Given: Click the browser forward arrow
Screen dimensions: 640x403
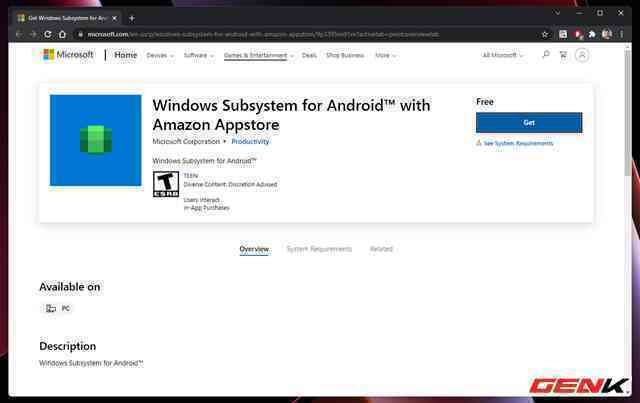Looking at the screenshot, I should pyautogui.click(x=33, y=34).
